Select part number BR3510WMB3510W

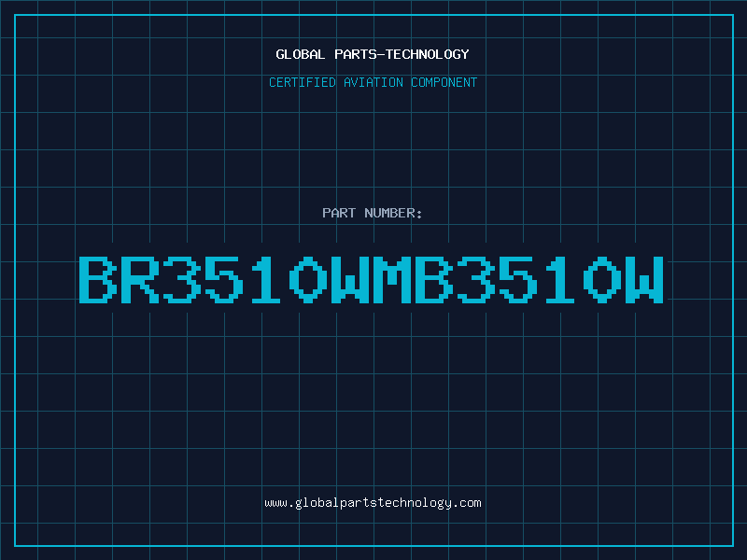tap(371, 279)
